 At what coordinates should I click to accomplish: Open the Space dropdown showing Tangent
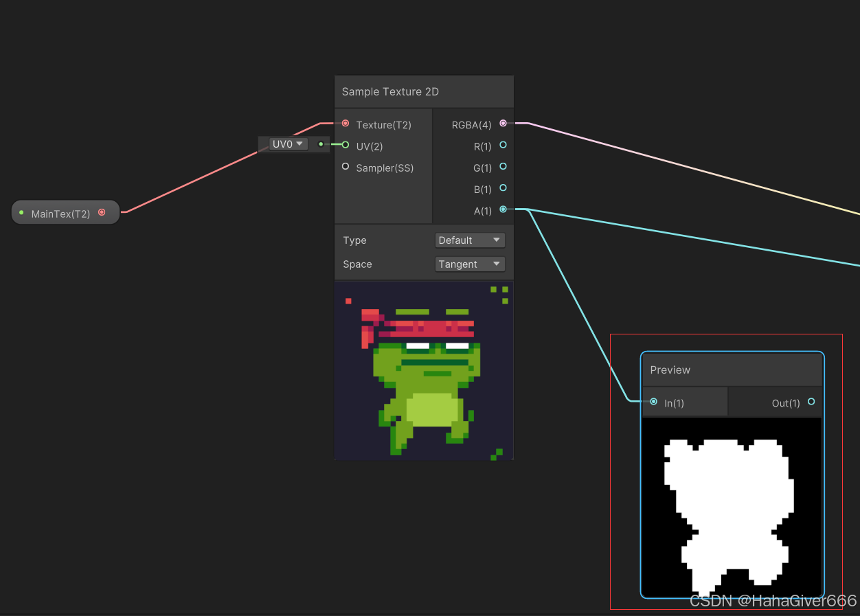(470, 264)
